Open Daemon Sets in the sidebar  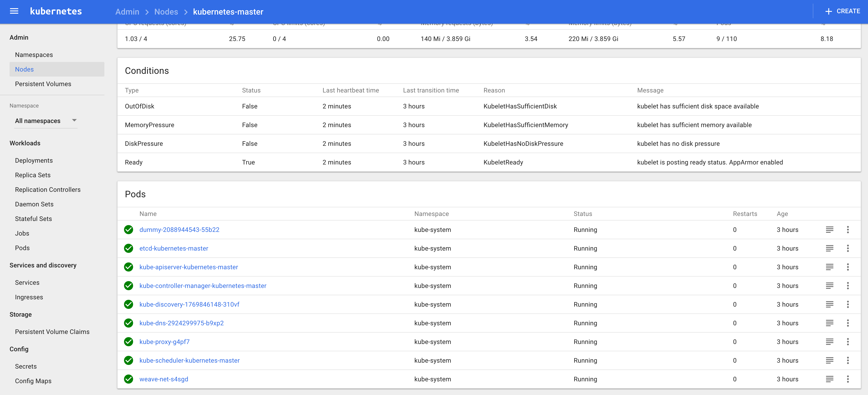pos(34,204)
